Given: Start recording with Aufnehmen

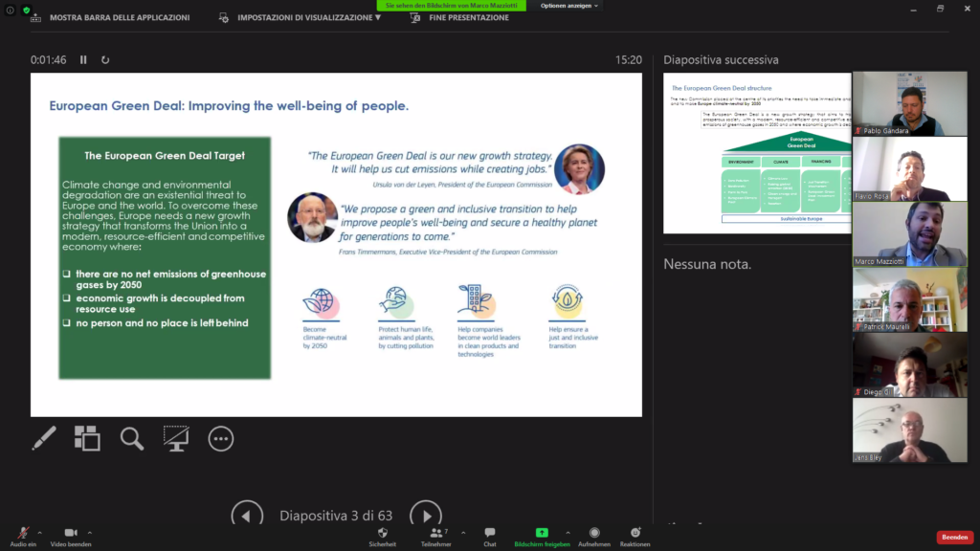Looking at the screenshot, I should 594,536.
